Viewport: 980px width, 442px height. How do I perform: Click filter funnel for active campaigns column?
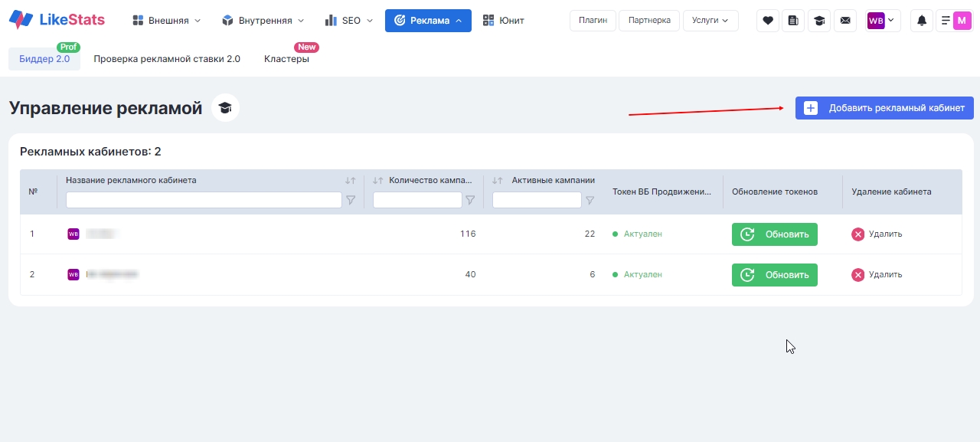[x=590, y=201]
